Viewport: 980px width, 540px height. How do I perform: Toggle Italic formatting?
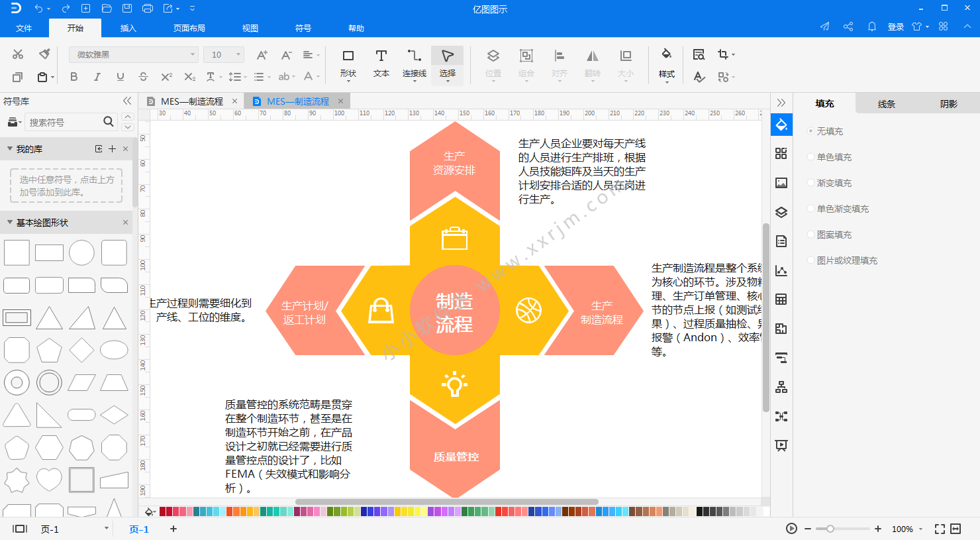pos(97,77)
